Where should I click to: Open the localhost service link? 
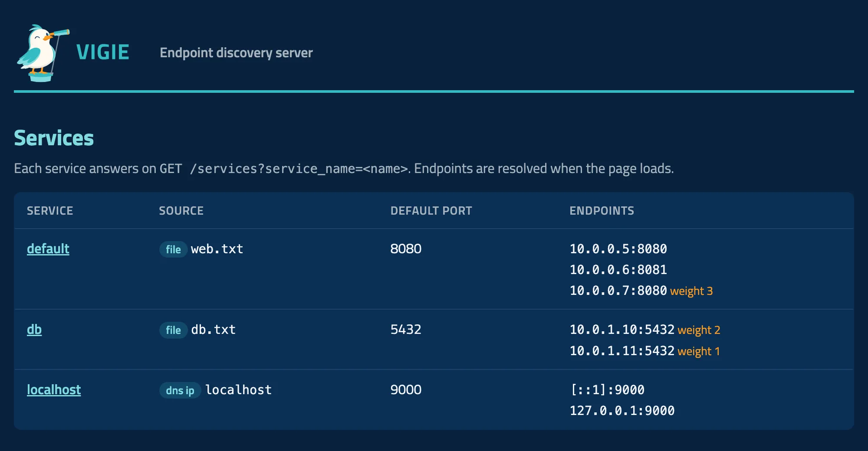coord(54,390)
